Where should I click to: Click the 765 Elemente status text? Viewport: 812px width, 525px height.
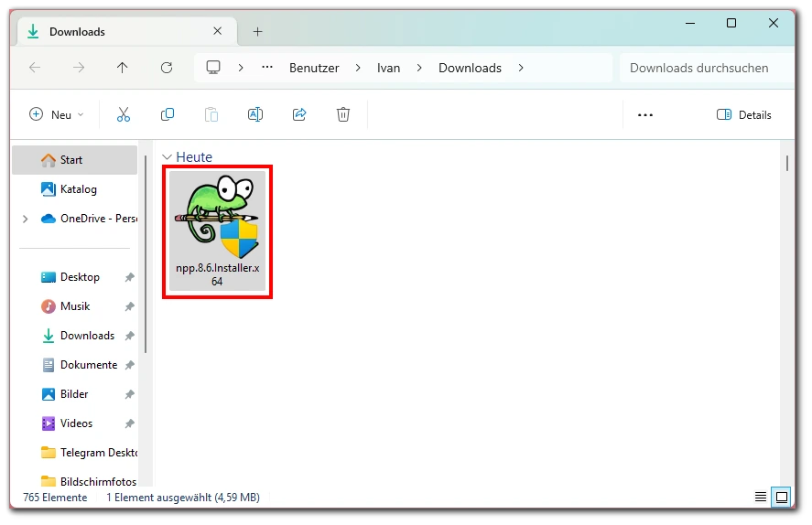[55, 498]
